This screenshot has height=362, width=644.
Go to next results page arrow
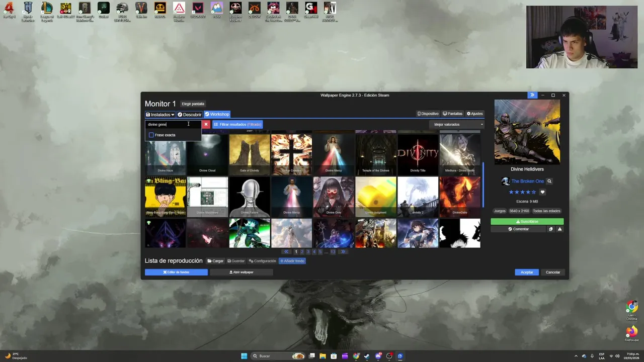[343, 252]
